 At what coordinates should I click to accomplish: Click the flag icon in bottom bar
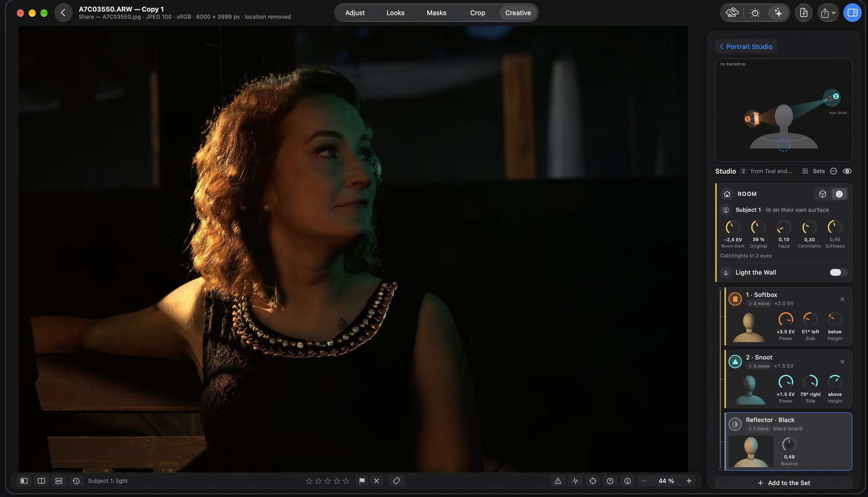pos(362,481)
